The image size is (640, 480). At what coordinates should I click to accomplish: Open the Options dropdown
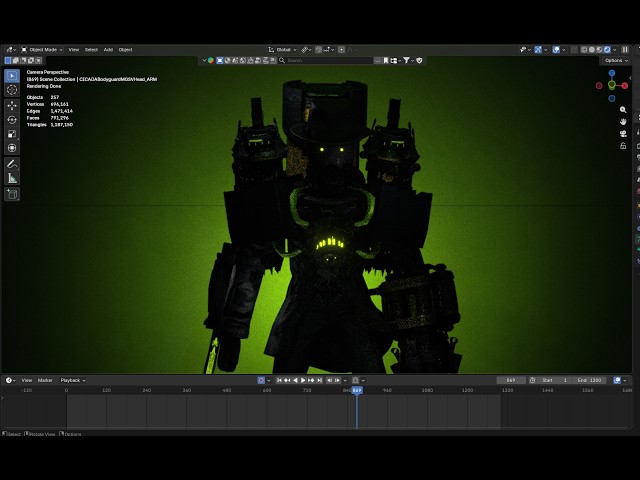(x=616, y=60)
